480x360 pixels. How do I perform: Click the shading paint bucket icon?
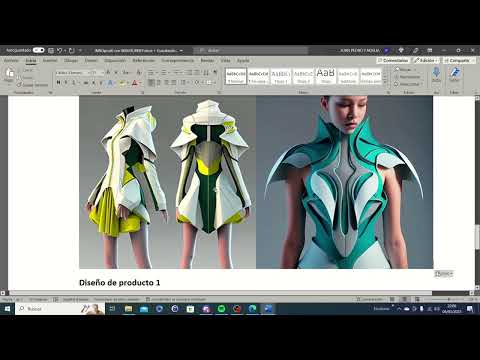[197, 82]
